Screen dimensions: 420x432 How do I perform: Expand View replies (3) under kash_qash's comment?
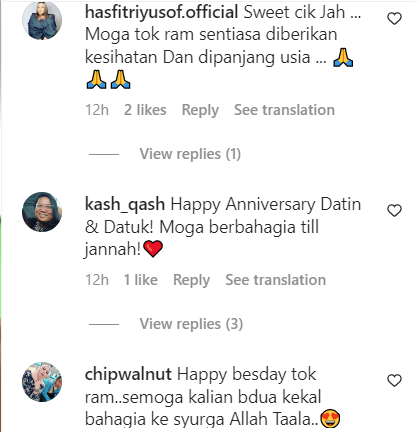point(191,324)
